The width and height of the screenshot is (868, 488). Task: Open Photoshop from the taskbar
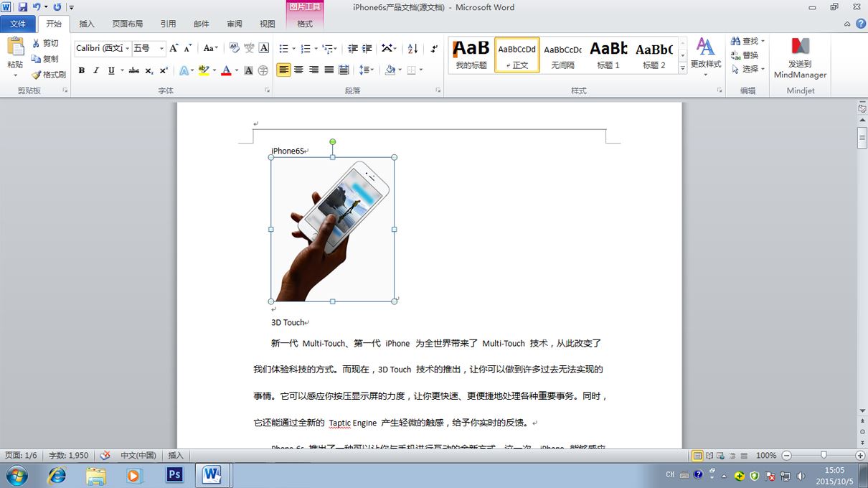(174, 475)
